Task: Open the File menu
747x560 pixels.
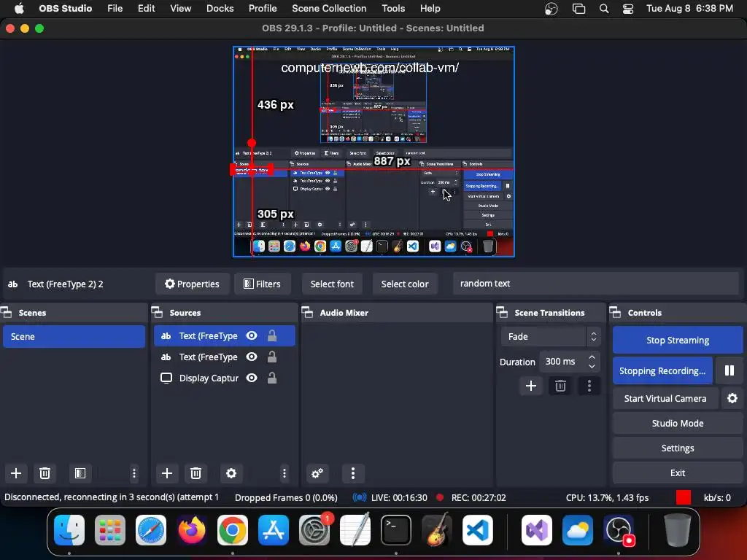Action: pyautogui.click(x=115, y=9)
